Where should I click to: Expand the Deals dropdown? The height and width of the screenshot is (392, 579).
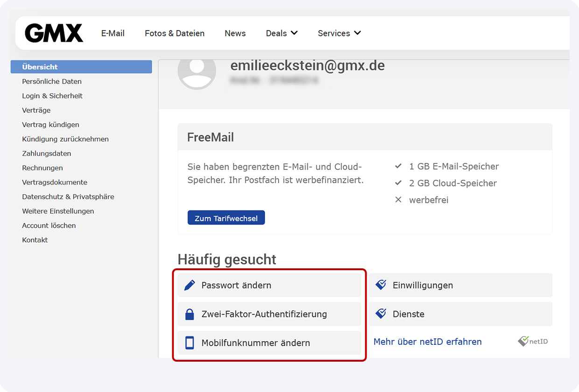coord(282,33)
